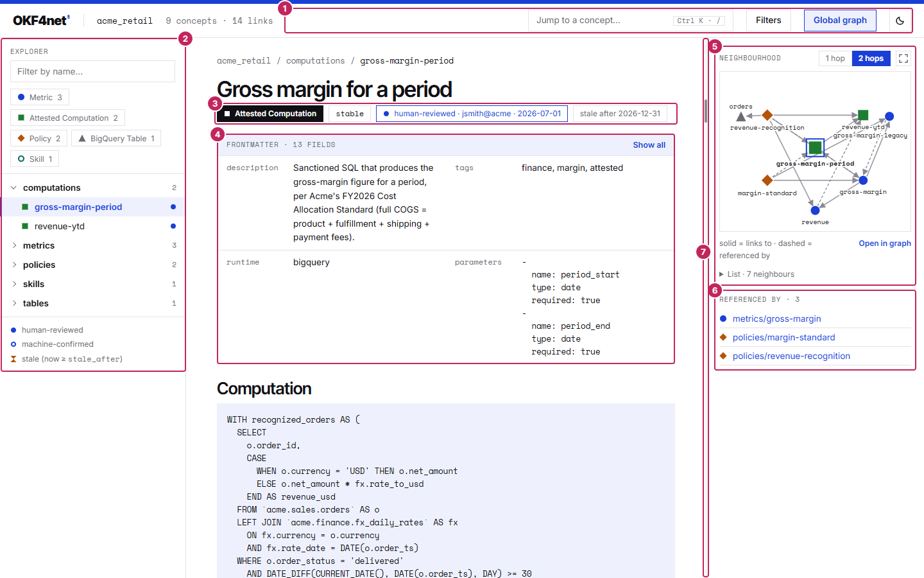Screen dimensions: 924x578
Task: Select the orders triangle node in the neighbourhood graph
Action: pyautogui.click(x=741, y=116)
